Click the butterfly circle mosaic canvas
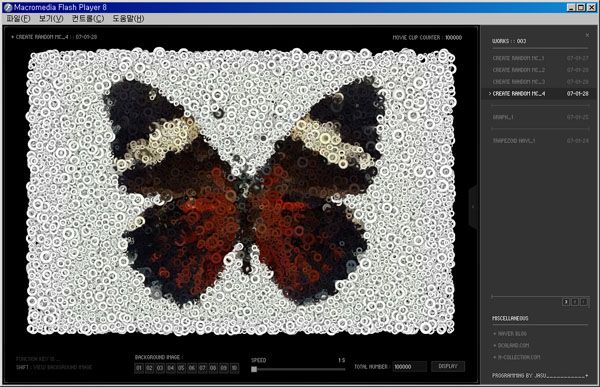The image size is (600, 387). pyautogui.click(x=241, y=191)
